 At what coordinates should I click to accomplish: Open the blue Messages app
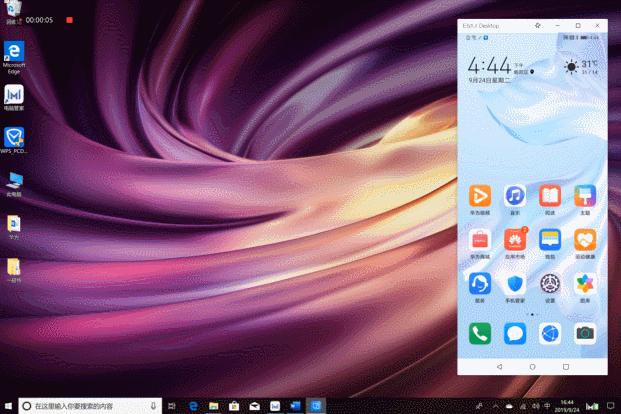515,334
